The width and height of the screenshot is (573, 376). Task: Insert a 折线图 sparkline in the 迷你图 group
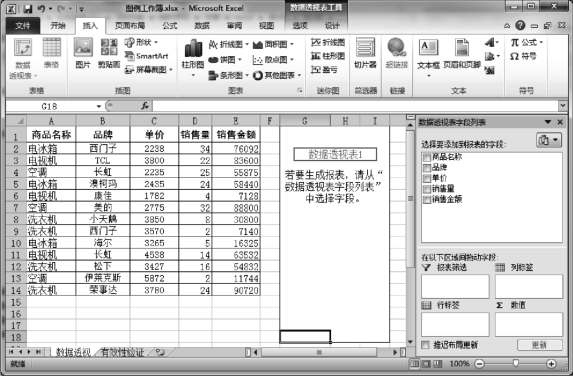tap(328, 42)
